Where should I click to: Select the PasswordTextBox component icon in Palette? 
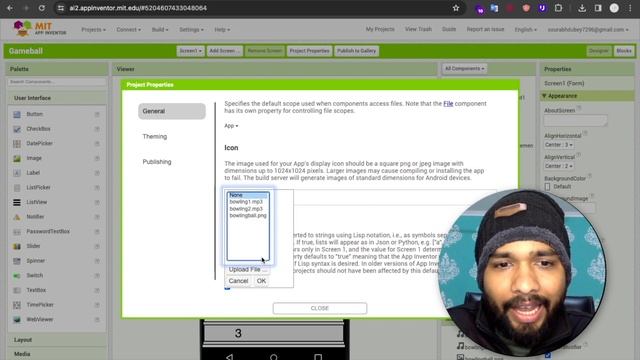coord(17,232)
